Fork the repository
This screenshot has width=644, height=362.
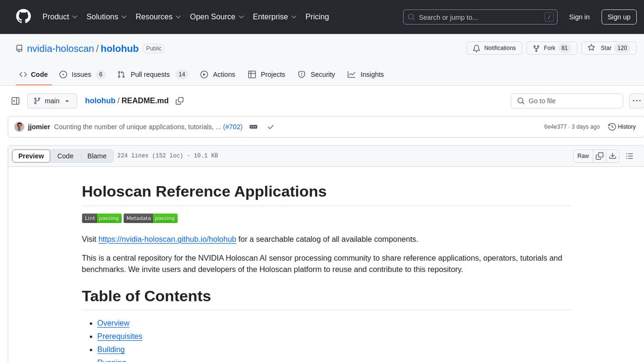click(x=552, y=48)
